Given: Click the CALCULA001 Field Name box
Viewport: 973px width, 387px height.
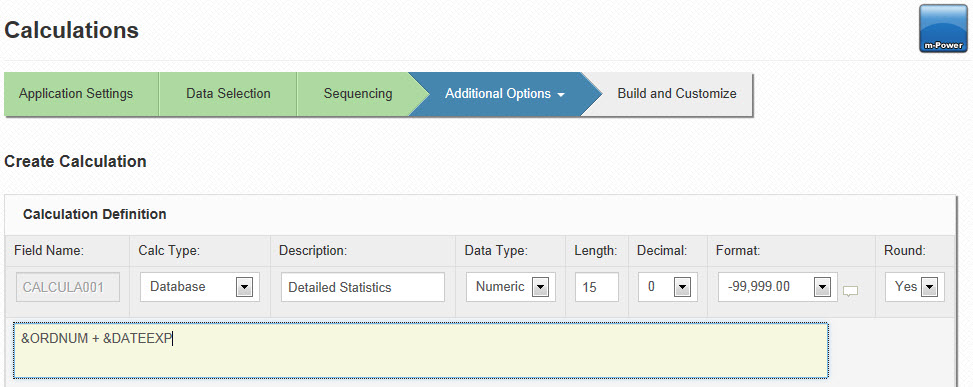Looking at the screenshot, I should pyautogui.click(x=68, y=287).
